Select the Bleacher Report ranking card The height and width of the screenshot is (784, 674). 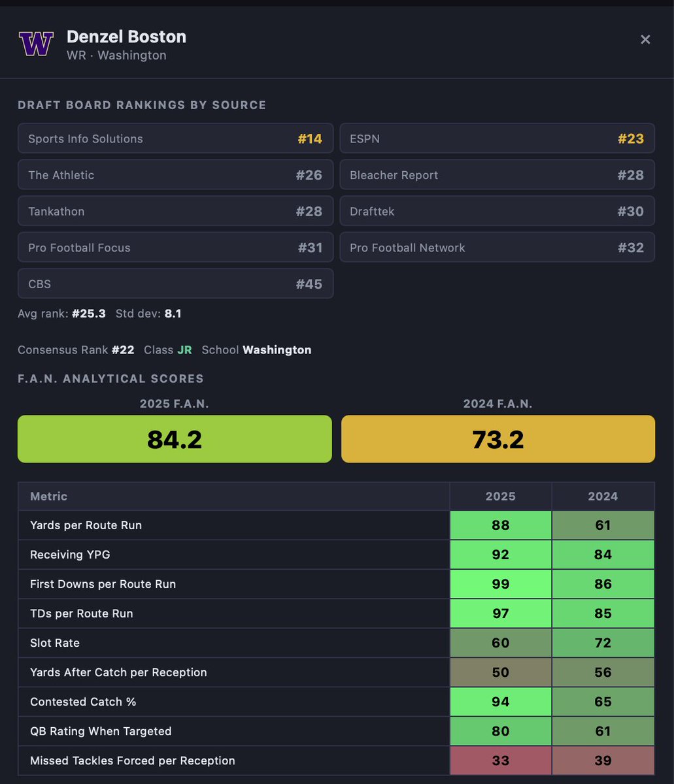[x=497, y=175]
